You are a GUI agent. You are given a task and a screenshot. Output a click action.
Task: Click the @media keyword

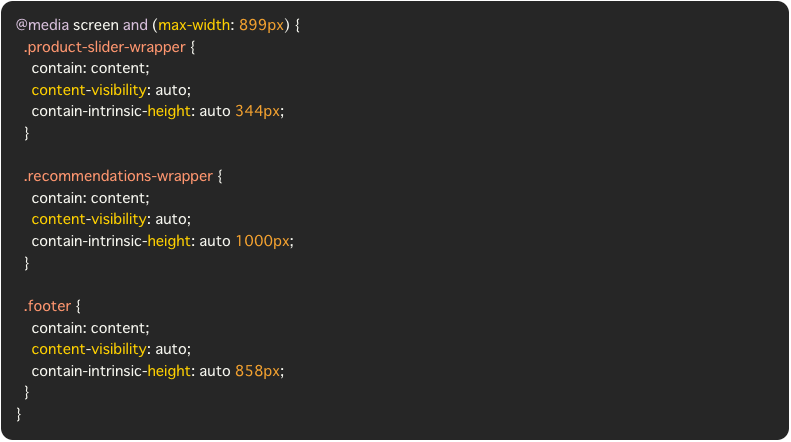(x=42, y=25)
